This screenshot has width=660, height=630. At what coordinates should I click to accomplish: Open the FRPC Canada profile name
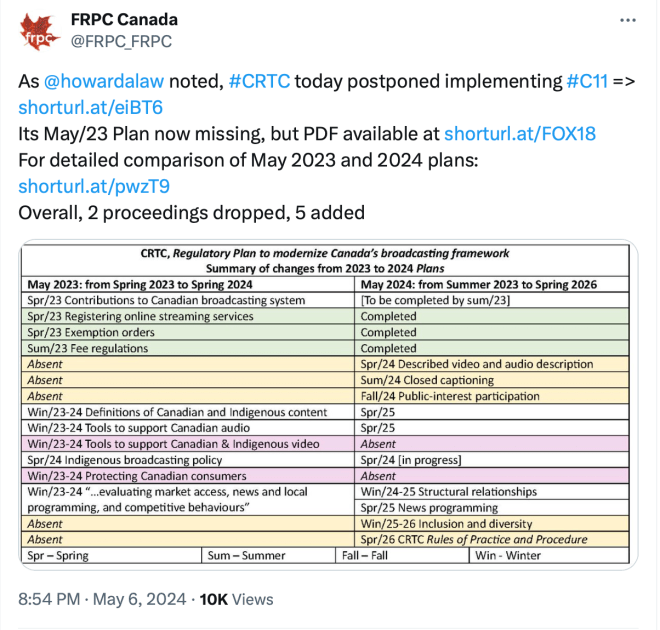click(125, 20)
